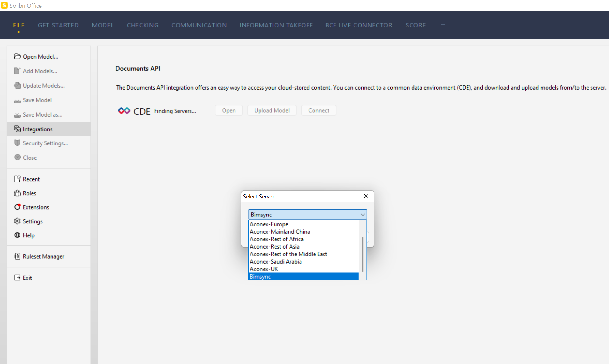The height and width of the screenshot is (364, 609).
Task: Select Aconex-Rest of Asia server
Action: (304, 246)
